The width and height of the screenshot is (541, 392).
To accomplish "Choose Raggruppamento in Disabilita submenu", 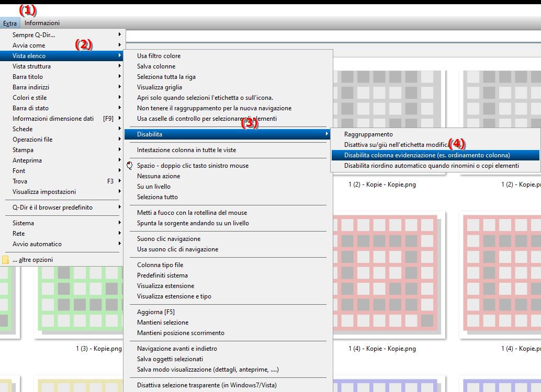I will point(435,134).
